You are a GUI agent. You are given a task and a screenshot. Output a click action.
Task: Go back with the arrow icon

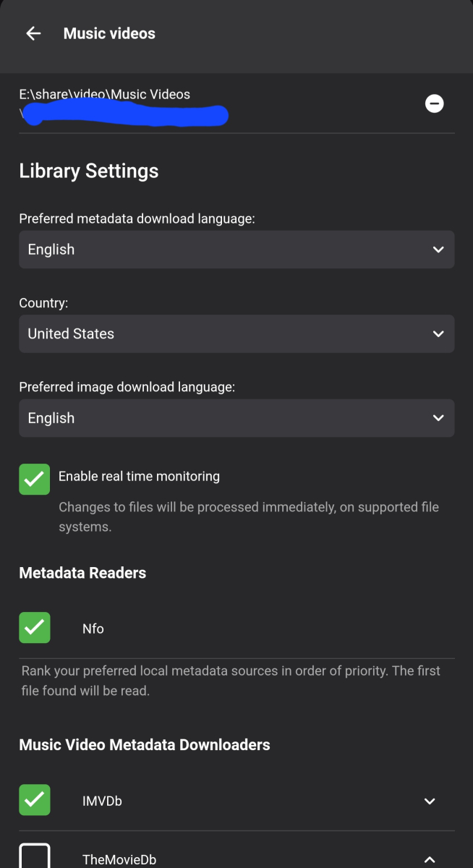click(33, 33)
